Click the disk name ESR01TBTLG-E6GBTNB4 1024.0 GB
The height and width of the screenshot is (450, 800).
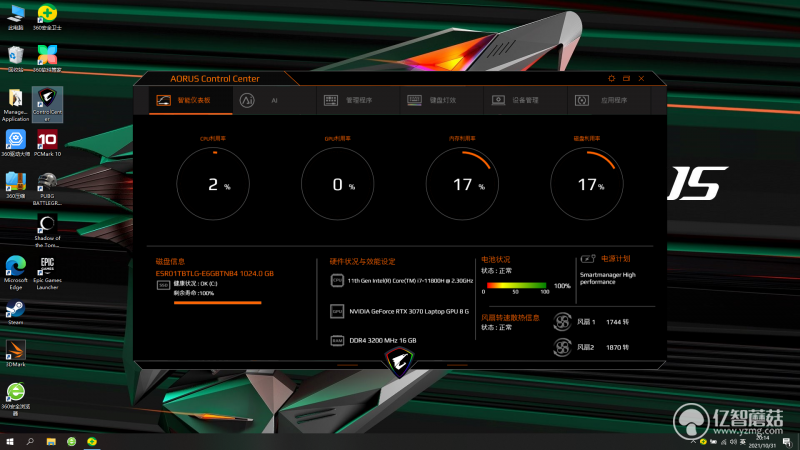pyautogui.click(x=214, y=273)
